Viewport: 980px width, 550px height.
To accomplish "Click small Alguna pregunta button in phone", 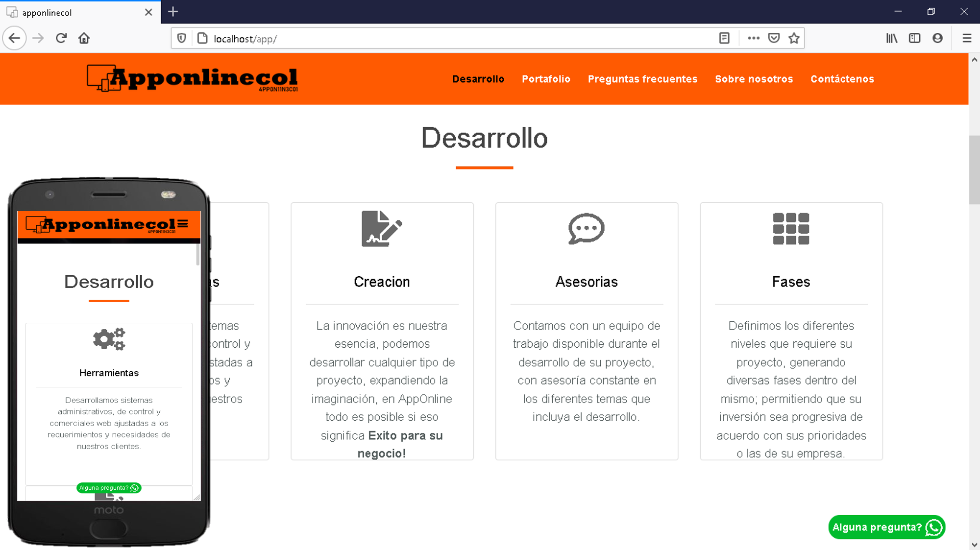I will pyautogui.click(x=109, y=488).
